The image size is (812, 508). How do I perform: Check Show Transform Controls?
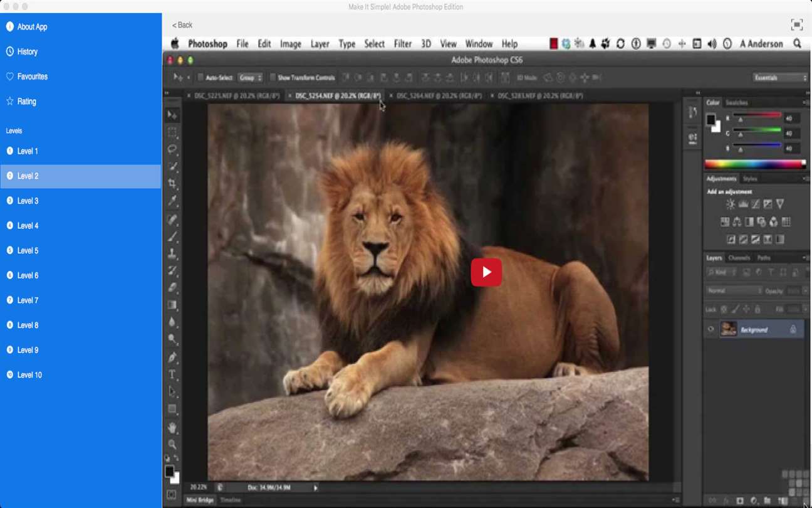point(273,78)
